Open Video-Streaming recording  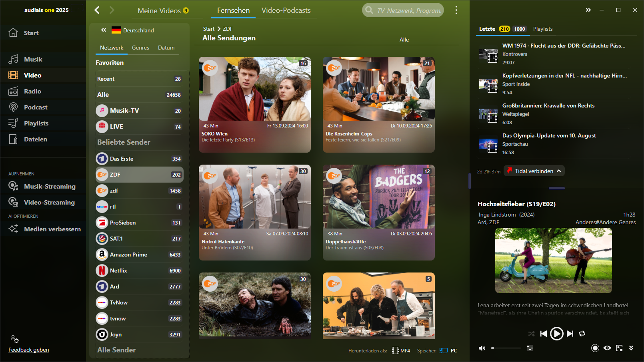click(x=42, y=202)
